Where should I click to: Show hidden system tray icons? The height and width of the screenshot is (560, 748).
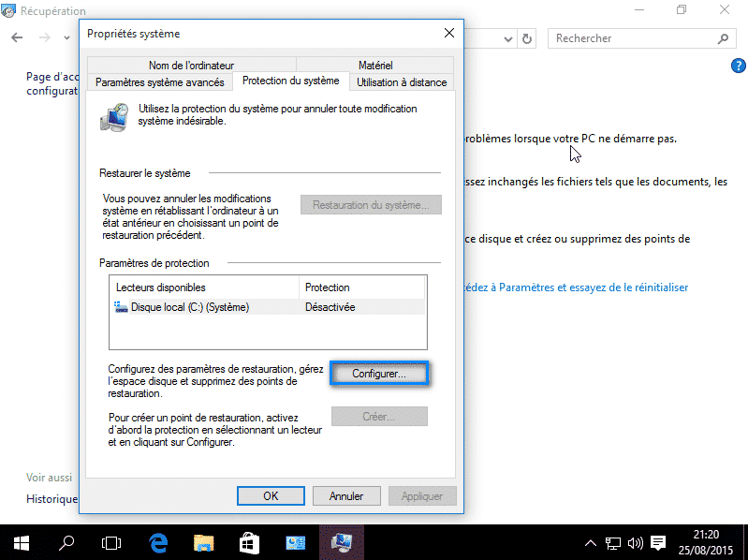pyautogui.click(x=591, y=542)
